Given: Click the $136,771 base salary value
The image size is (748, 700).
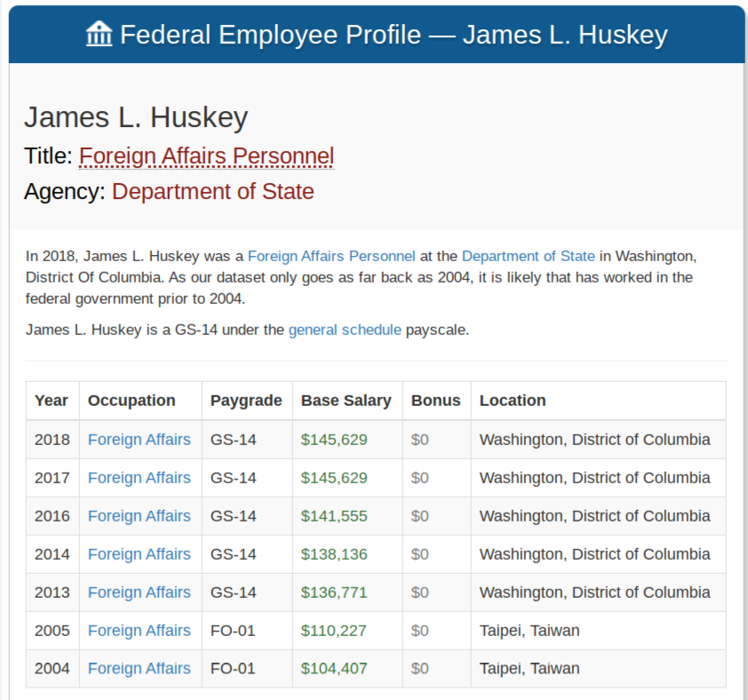Looking at the screenshot, I should pyautogui.click(x=334, y=593).
